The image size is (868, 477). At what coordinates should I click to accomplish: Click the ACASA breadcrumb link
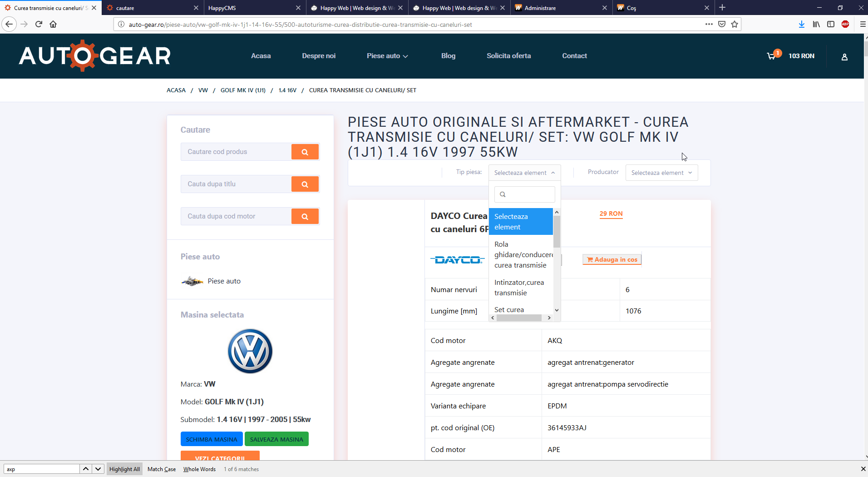point(176,90)
